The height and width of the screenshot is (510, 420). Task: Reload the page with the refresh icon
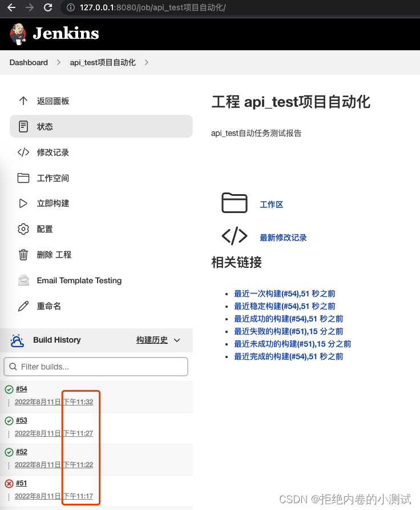tap(48, 7)
